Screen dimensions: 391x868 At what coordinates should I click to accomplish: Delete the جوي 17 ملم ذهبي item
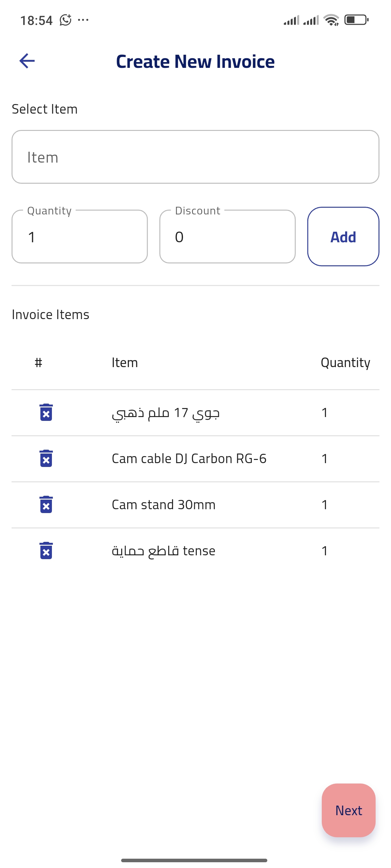[x=46, y=413]
